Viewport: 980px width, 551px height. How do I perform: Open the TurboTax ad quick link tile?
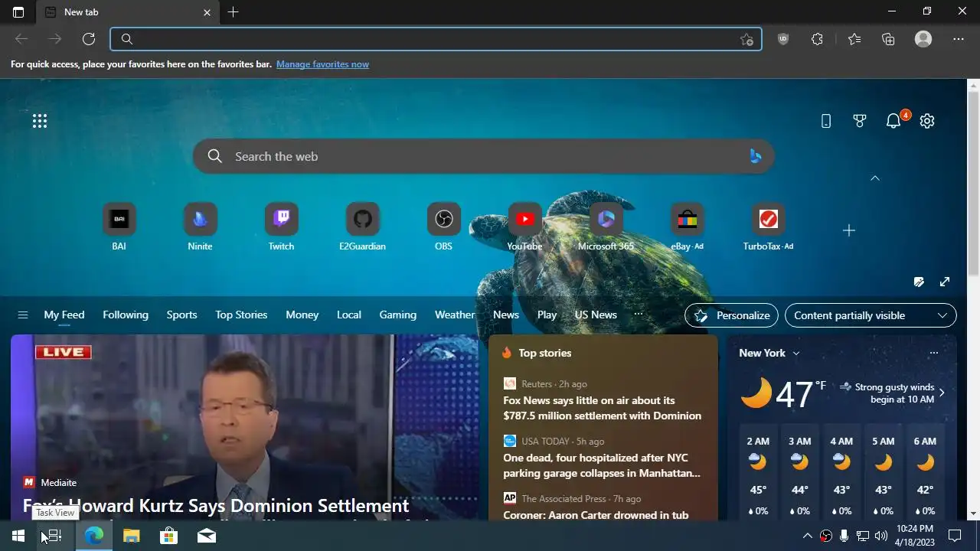pos(768,227)
